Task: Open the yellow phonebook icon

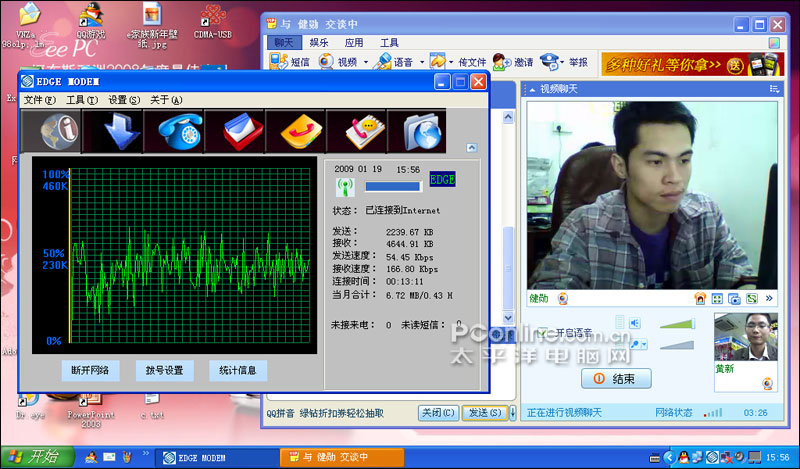Action: click(295, 131)
